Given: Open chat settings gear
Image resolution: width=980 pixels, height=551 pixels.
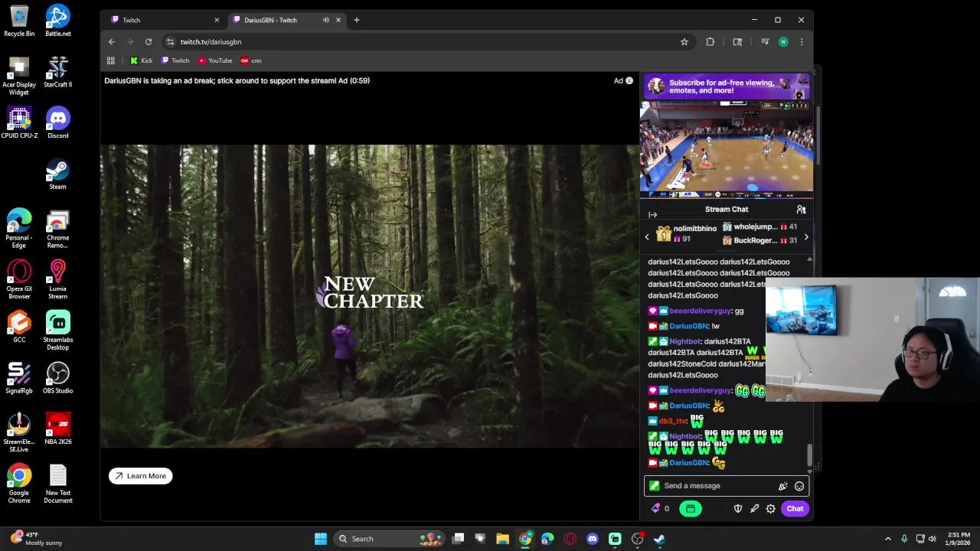Looking at the screenshot, I should point(771,509).
